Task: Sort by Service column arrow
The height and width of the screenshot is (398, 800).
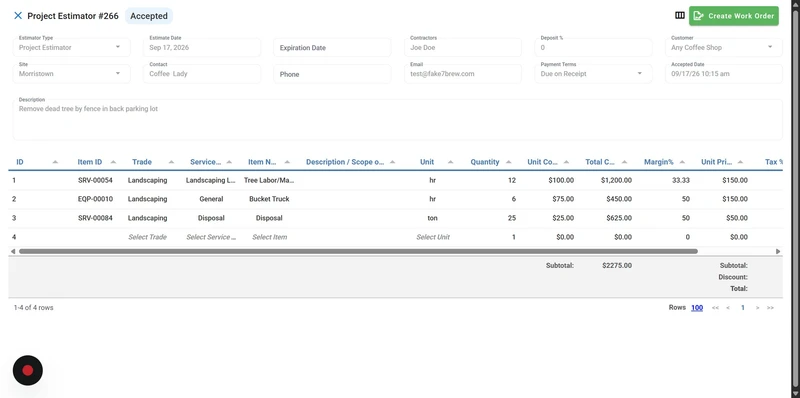Action: point(229,162)
